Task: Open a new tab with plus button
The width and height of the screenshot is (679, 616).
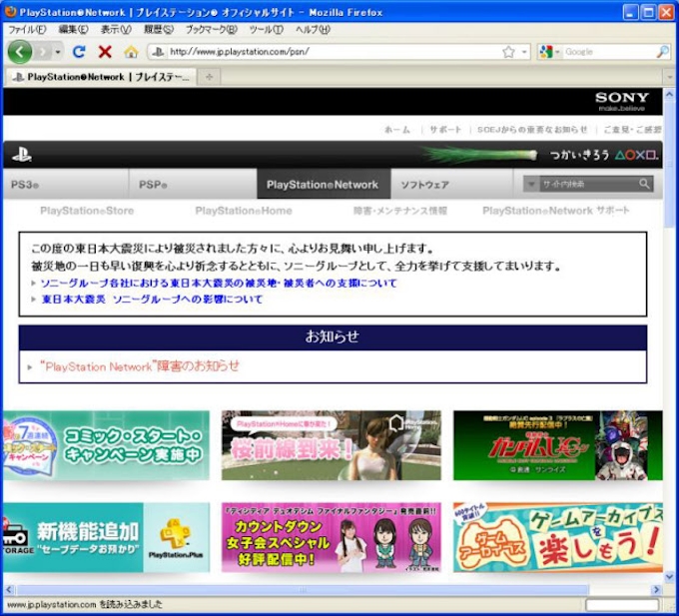Action: point(209,76)
